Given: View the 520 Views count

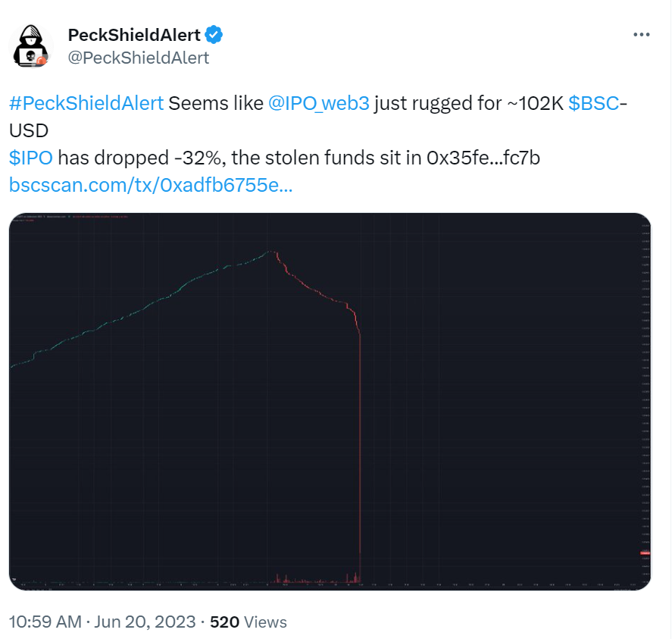Looking at the screenshot, I should 248,622.
